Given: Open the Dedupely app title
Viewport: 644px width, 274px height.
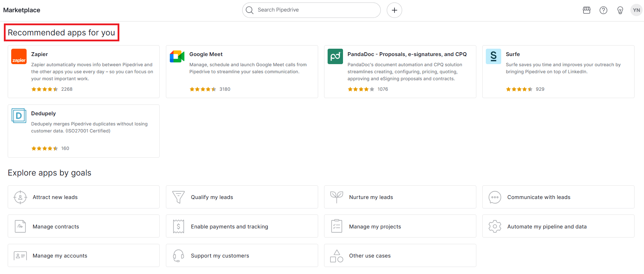Looking at the screenshot, I should [43, 114].
